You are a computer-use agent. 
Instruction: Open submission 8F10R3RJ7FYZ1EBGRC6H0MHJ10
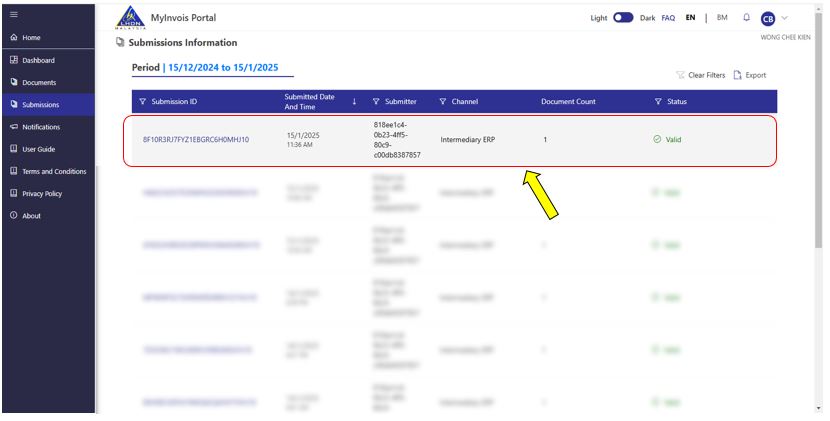click(x=196, y=140)
